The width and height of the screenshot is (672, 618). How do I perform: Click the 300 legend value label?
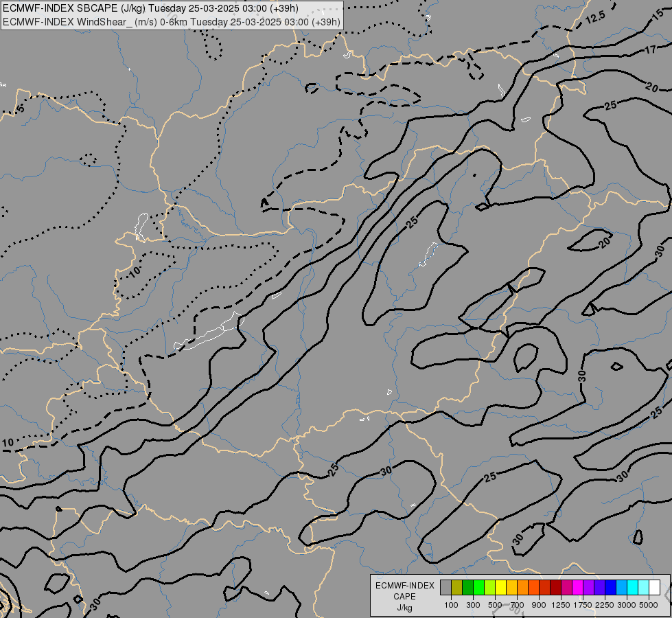473,605
